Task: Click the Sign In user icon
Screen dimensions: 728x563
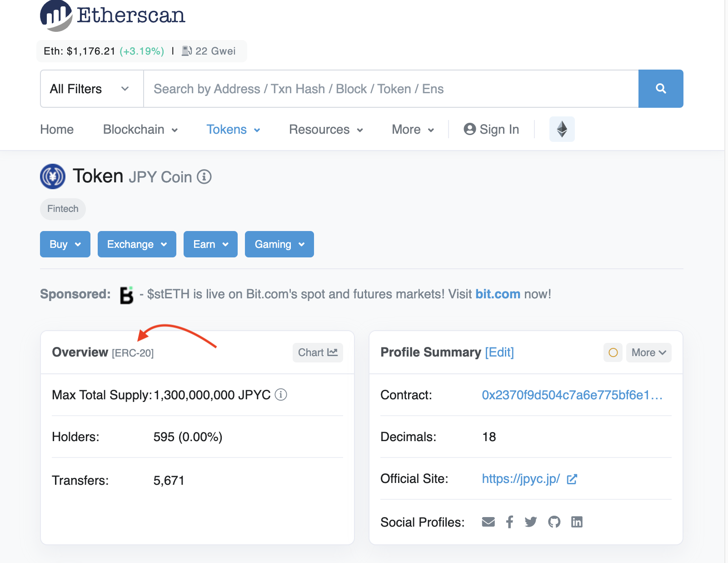Action: [469, 129]
